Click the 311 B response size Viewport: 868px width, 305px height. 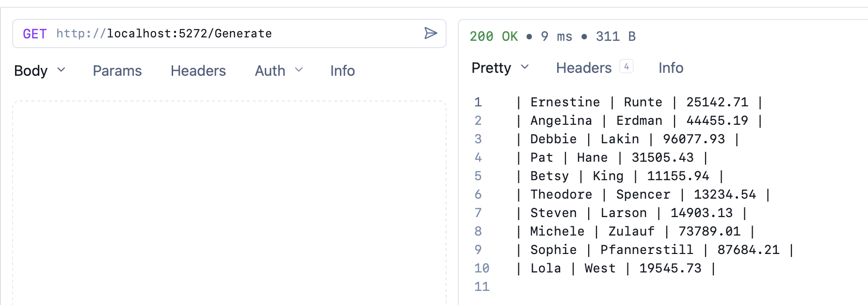tap(615, 36)
